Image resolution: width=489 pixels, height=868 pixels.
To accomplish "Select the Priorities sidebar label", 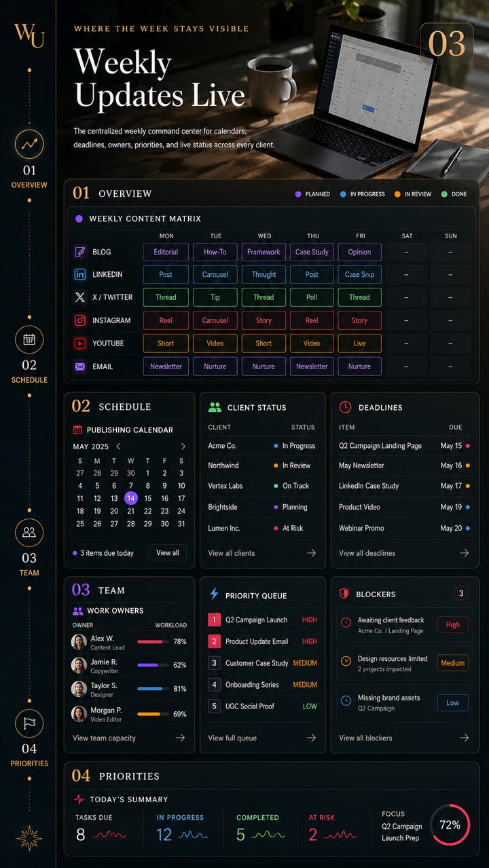I will point(29,763).
